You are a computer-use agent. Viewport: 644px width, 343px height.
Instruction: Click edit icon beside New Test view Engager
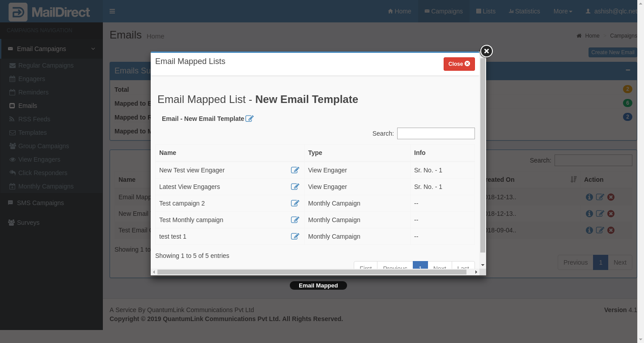click(x=295, y=170)
